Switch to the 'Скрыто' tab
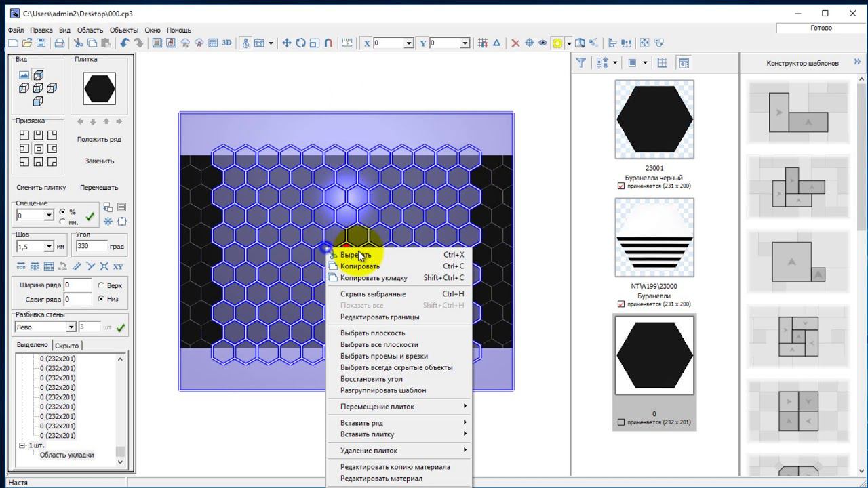The height and width of the screenshot is (488, 868). tap(66, 345)
